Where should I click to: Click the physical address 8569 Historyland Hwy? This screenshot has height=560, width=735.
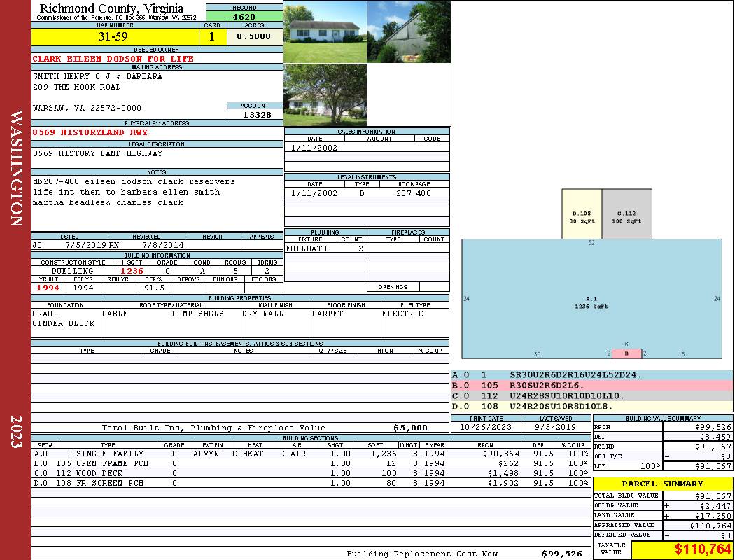coord(90,132)
